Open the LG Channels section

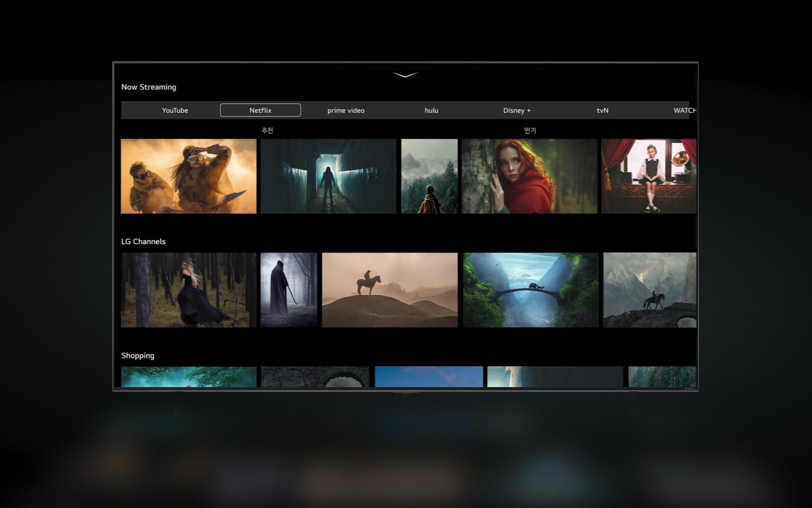pyautogui.click(x=144, y=241)
